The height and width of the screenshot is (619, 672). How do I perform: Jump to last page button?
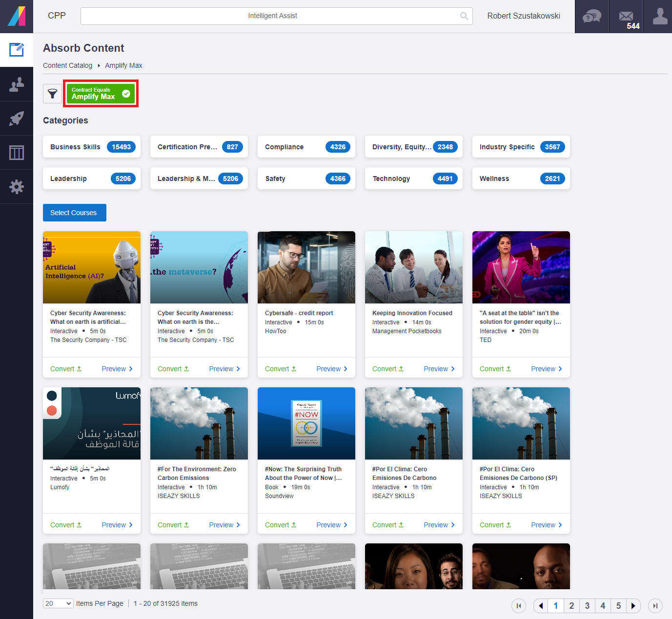(655, 606)
